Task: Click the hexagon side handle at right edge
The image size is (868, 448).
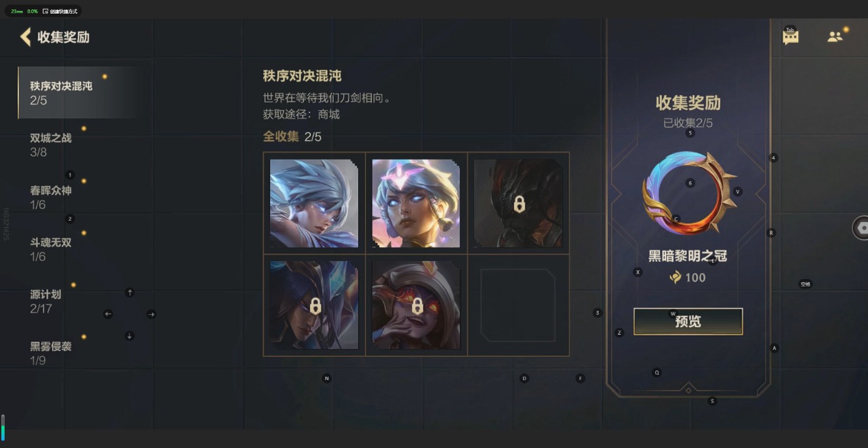Action: click(861, 228)
